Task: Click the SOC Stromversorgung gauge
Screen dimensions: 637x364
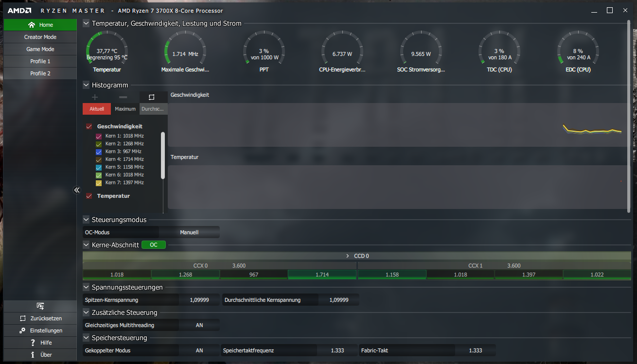Action: click(x=421, y=52)
